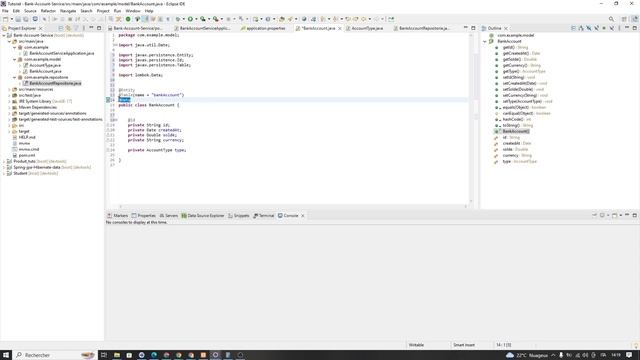
Task: Open the Run button dropdown arrow
Action: (196, 19)
